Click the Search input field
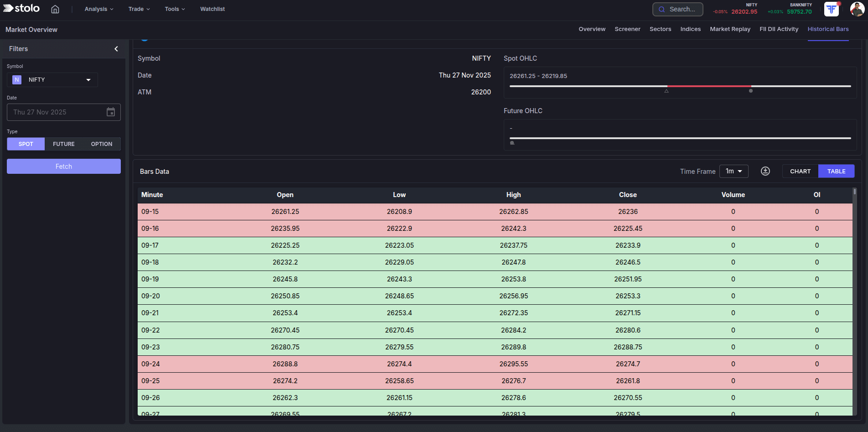868x432 pixels. point(682,9)
